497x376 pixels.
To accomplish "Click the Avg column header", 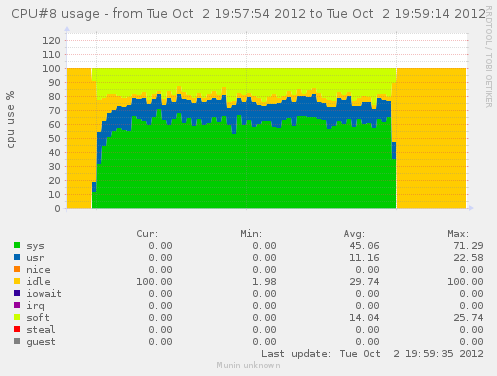I will (354, 234).
